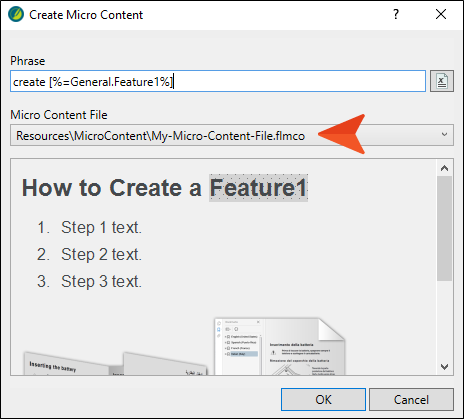The image size is (464, 419).
Task: Click the insert variable icon beside Phrase
Action: (442, 81)
